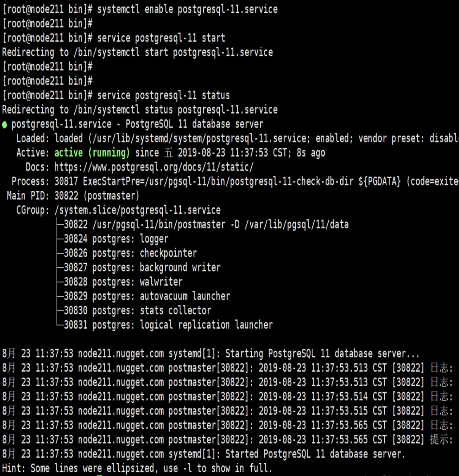Click the 'service postgresql-11 start' command line

(x=114, y=38)
